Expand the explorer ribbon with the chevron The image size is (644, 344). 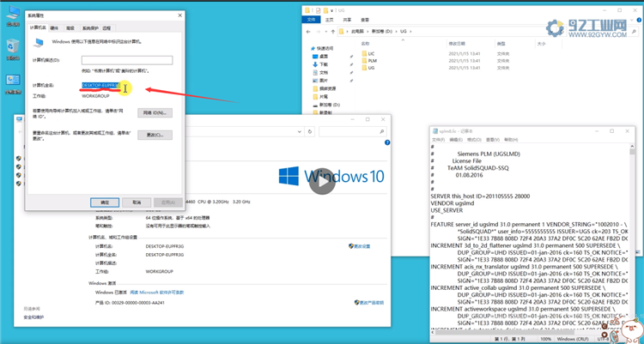pos(632,20)
